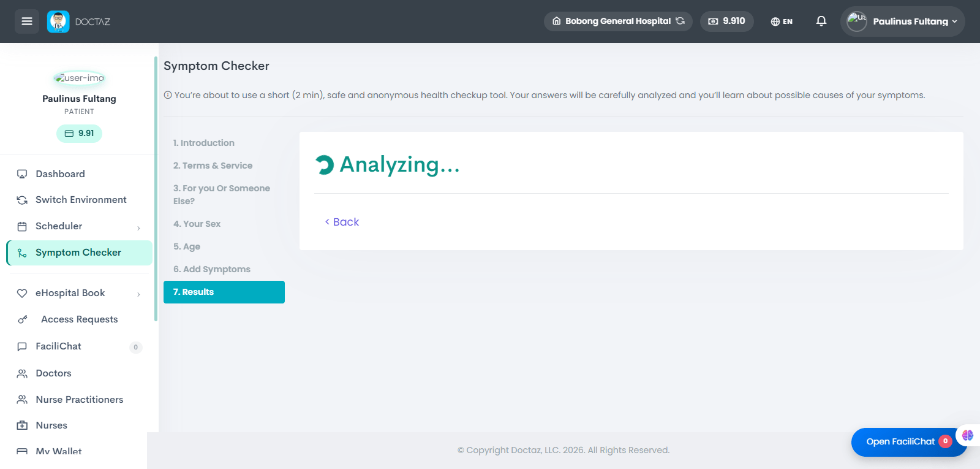
Task: Open the notifications bell
Action: pos(821,21)
